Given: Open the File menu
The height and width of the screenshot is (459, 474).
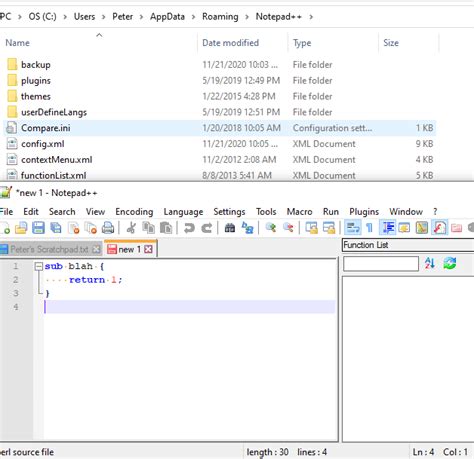Looking at the screenshot, I should click(x=6, y=212).
